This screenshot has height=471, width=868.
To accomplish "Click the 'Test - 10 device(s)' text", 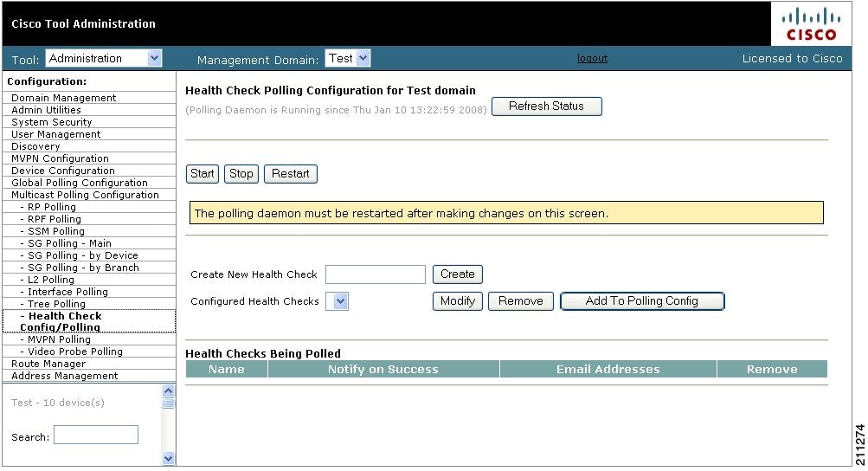I will click(x=58, y=403).
